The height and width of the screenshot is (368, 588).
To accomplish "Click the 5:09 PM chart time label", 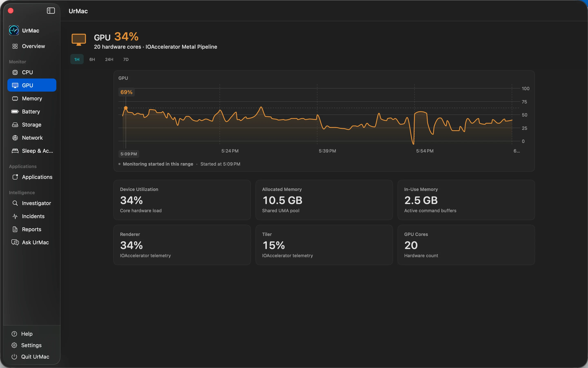I will [x=129, y=154].
